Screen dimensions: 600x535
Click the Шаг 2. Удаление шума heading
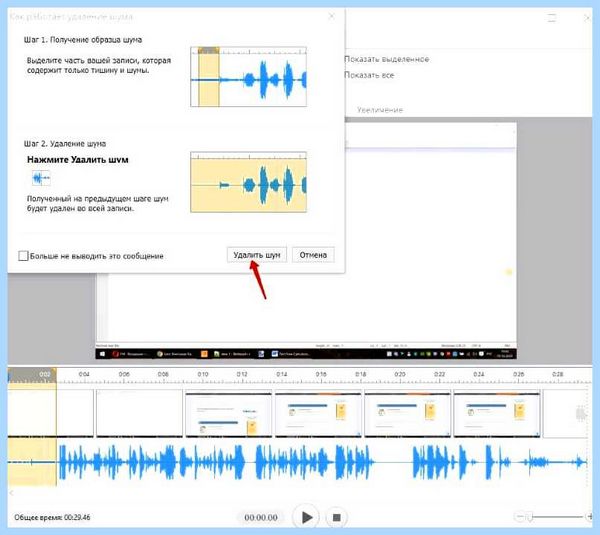[65, 144]
